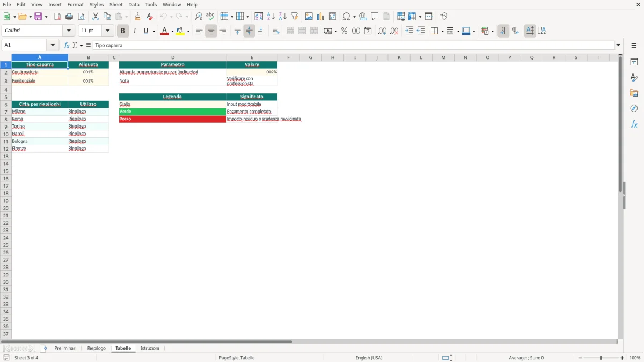Click the Copy icon
The image size is (644, 362).
107,17
